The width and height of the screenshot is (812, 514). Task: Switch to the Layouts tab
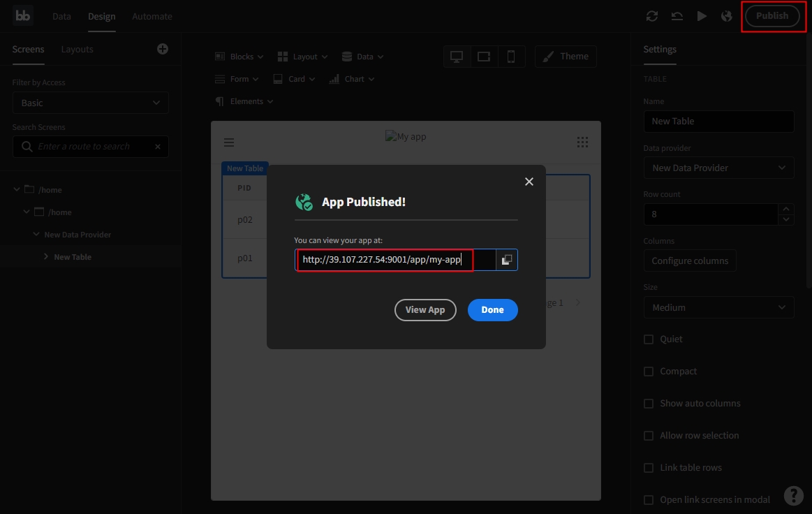click(77, 50)
